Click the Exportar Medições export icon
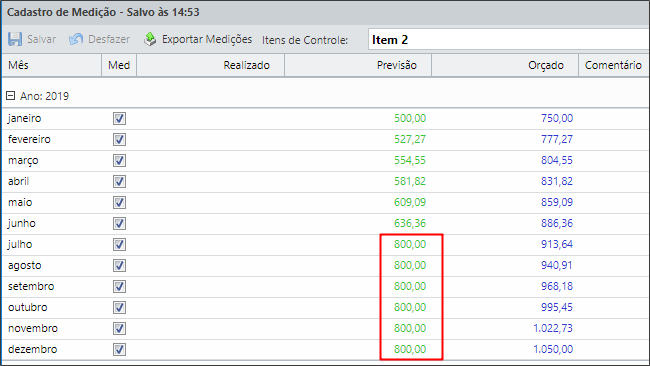The height and width of the screenshot is (366, 650). 150,39
